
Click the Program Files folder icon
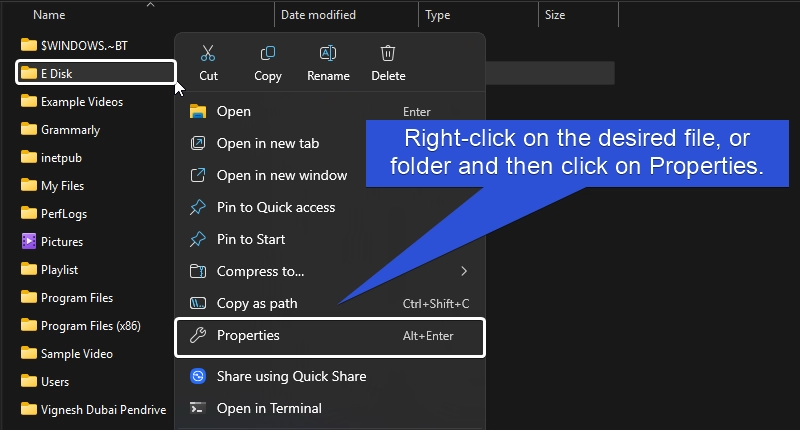pos(29,297)
